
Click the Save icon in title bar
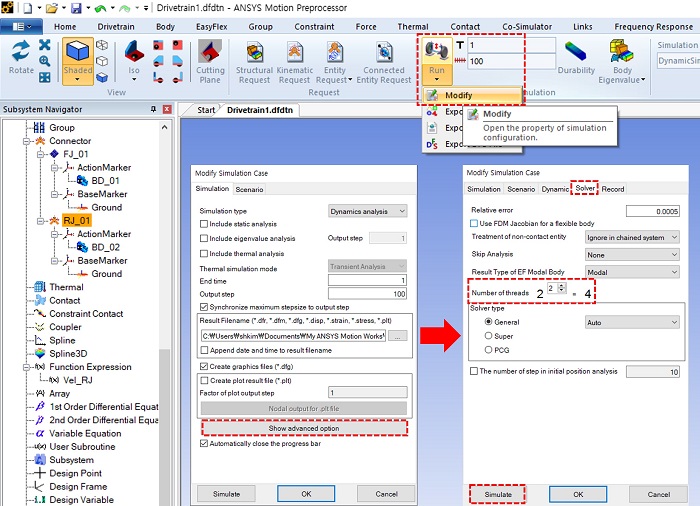76,8
